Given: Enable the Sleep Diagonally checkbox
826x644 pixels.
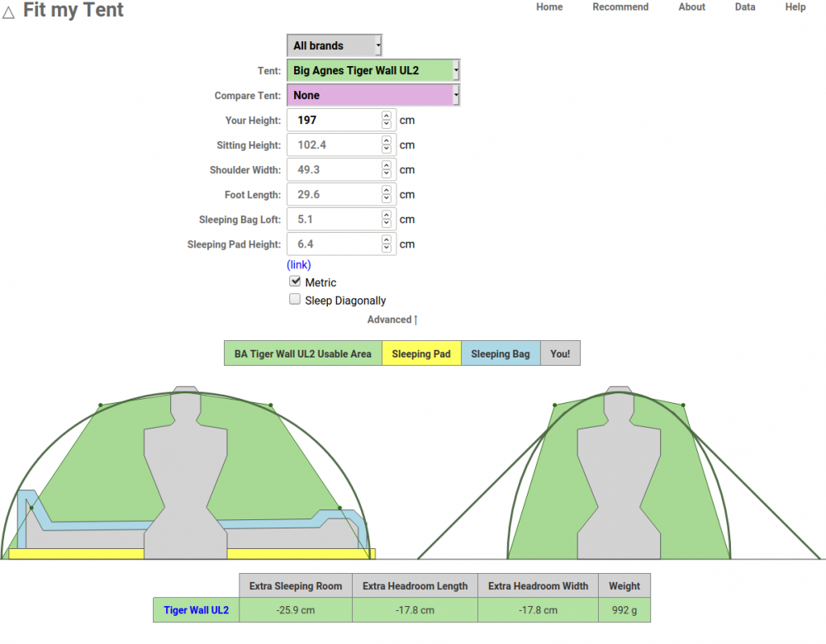Looking at the screenshot, I should [295, 300].
